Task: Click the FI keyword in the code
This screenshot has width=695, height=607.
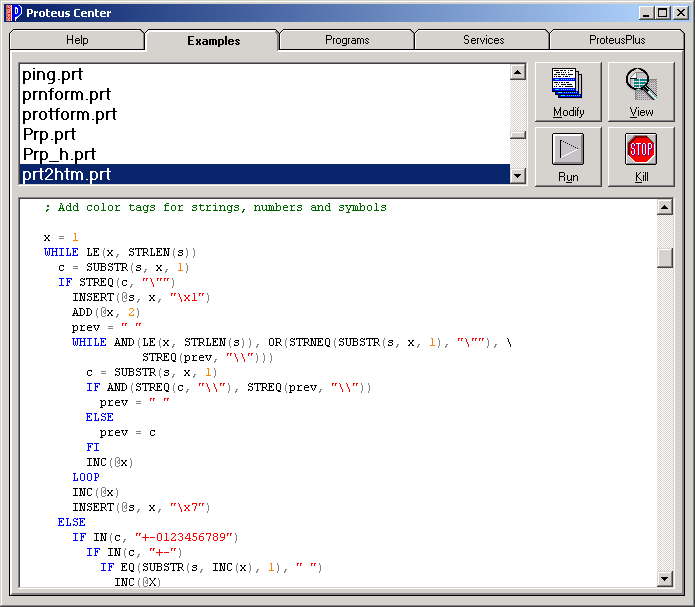Action: click(x=93, y=447)
